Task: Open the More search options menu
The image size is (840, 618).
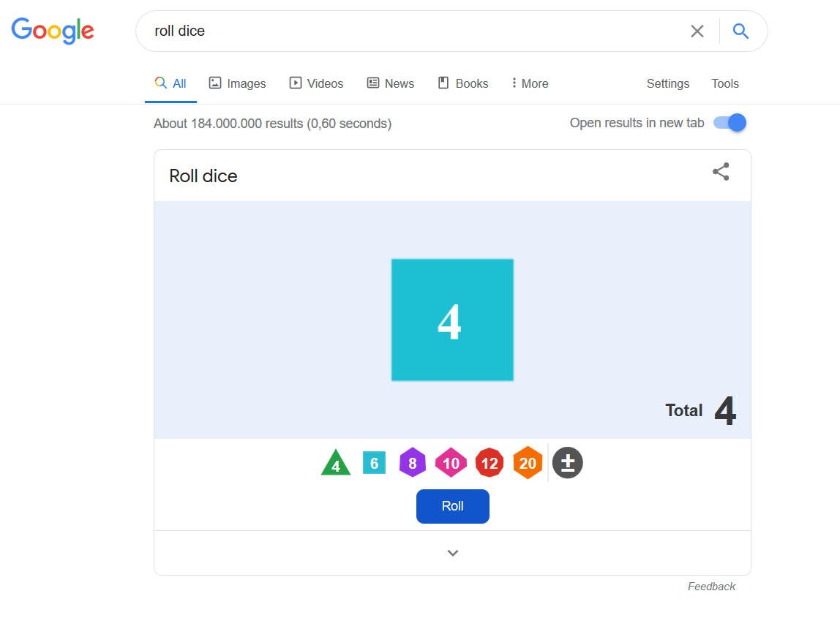Action: coord(530,83)
